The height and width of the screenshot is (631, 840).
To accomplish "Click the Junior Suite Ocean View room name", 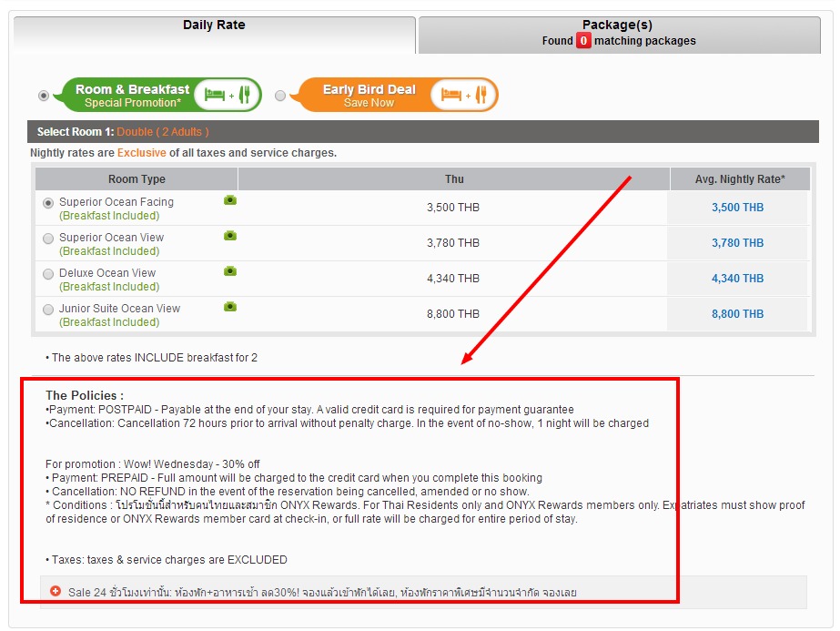I will point(119,309).
